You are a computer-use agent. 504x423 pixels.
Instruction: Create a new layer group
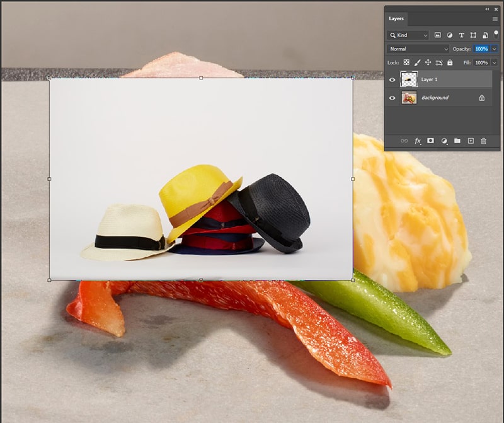(457, 141)
